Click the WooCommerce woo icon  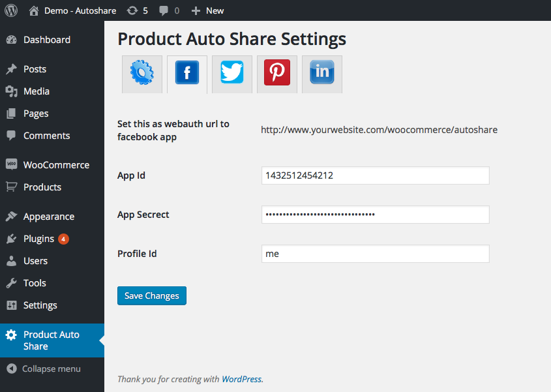(11, 164)
